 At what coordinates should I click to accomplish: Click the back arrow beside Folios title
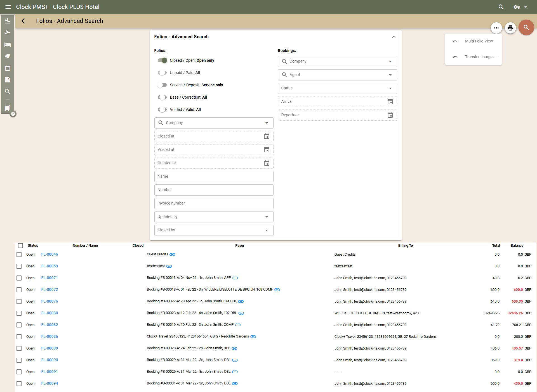23,21
